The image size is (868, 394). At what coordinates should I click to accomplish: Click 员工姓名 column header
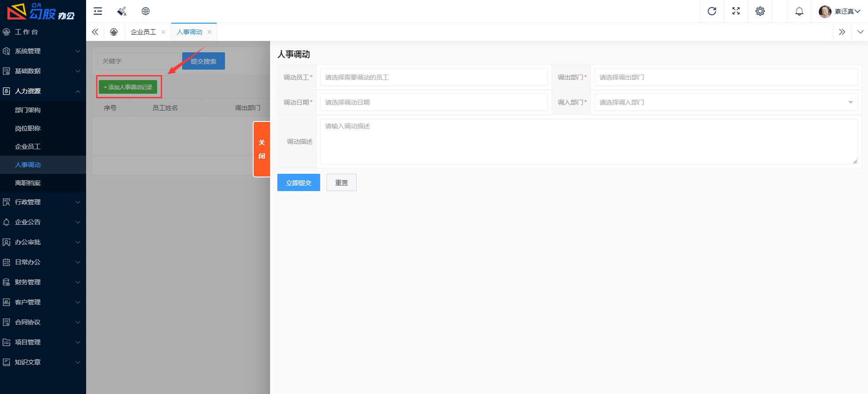(165, 108)
